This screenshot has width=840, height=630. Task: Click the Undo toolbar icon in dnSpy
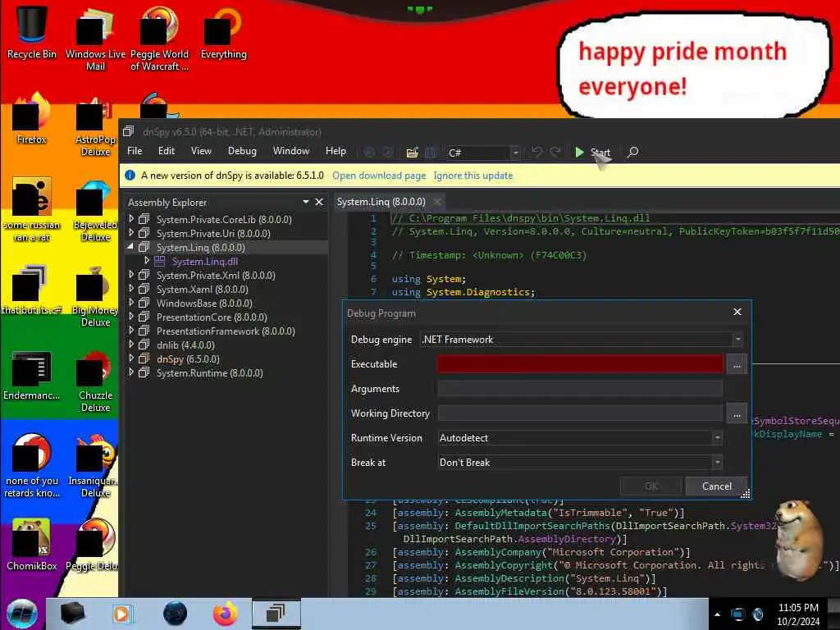point(536,152)
